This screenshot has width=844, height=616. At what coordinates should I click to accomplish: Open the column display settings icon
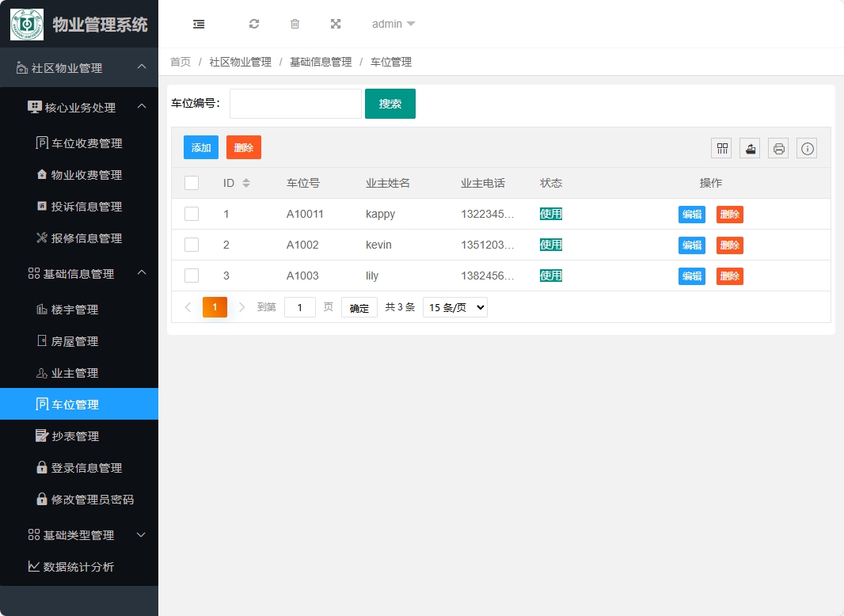tap(721, 148)
